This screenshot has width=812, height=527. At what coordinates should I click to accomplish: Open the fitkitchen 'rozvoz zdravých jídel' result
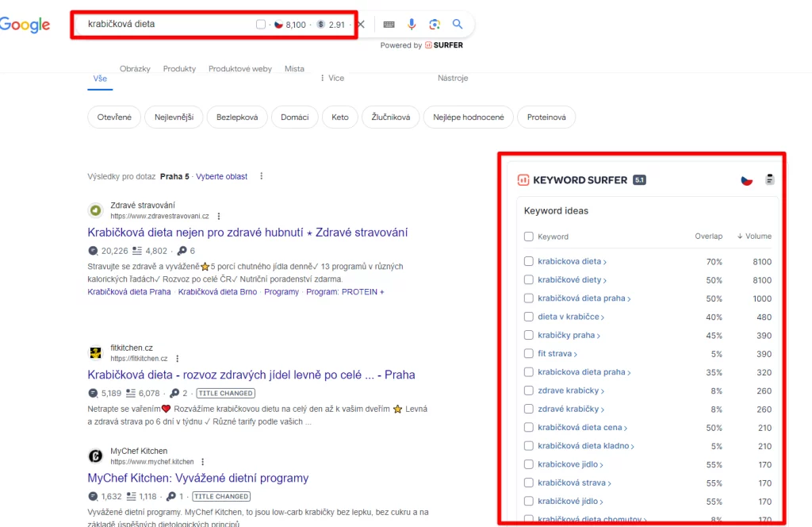point(251,375)
